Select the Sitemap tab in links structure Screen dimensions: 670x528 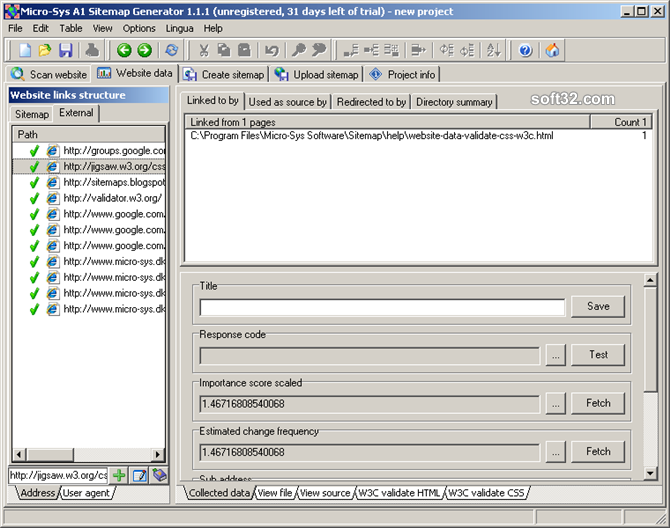[32, 114]
